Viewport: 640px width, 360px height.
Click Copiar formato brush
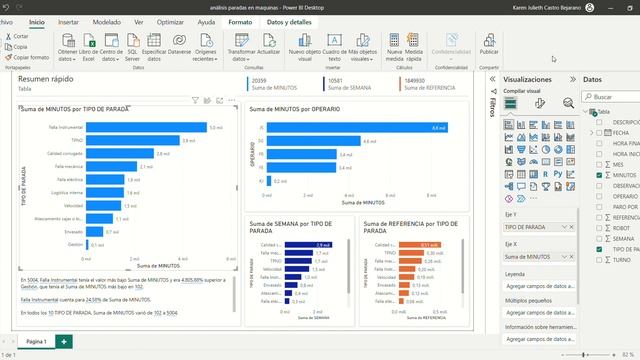click(27, 58)
